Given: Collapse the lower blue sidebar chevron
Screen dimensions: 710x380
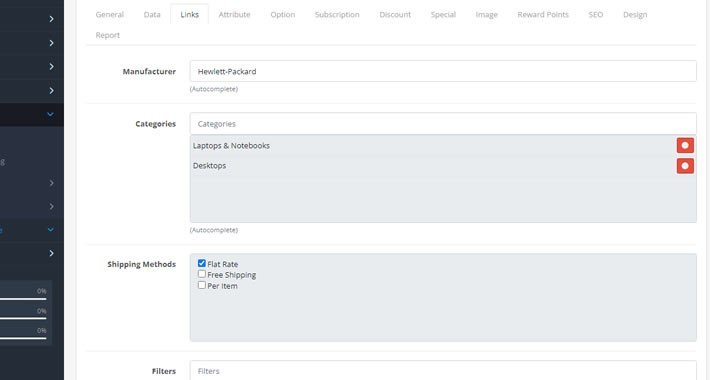Looking at the screenshot, I should click(x=50, y=230).
